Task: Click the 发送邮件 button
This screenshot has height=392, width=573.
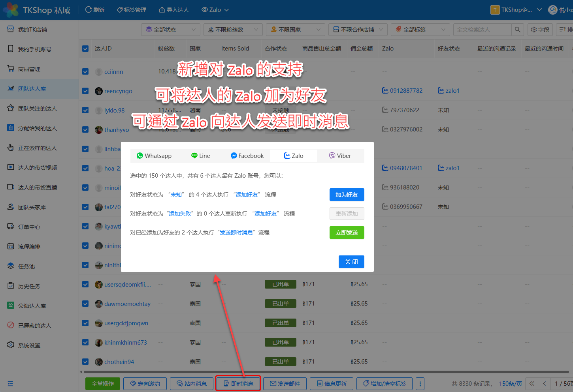Action: click(285, 384)
